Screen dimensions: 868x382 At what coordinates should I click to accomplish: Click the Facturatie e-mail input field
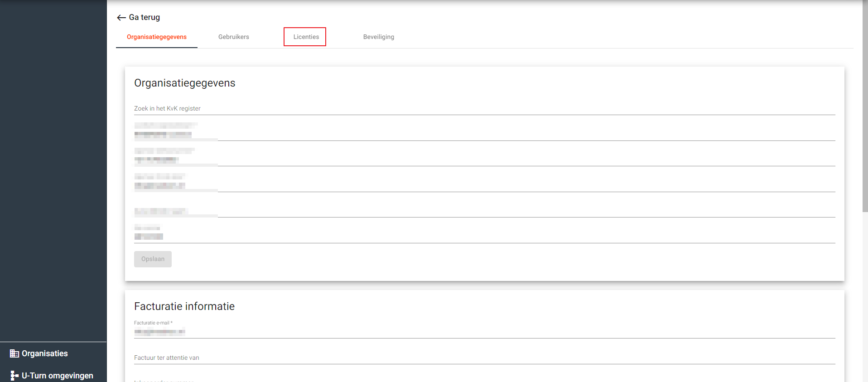click(484, 332)
